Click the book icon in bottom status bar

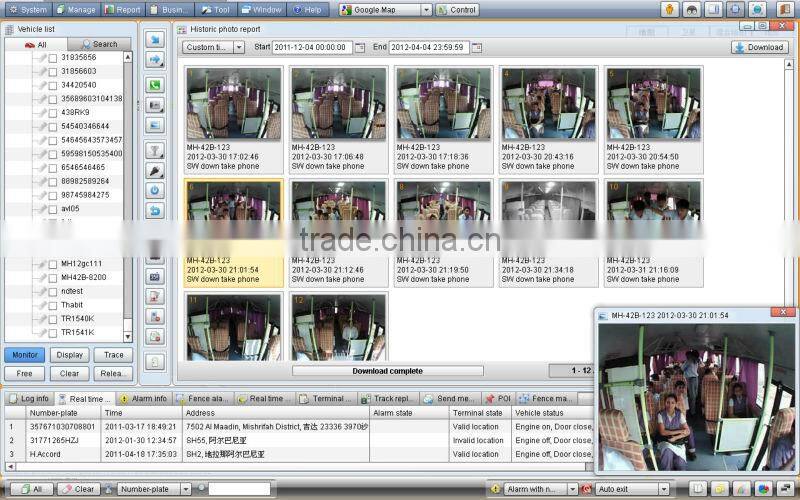point(698,489)
